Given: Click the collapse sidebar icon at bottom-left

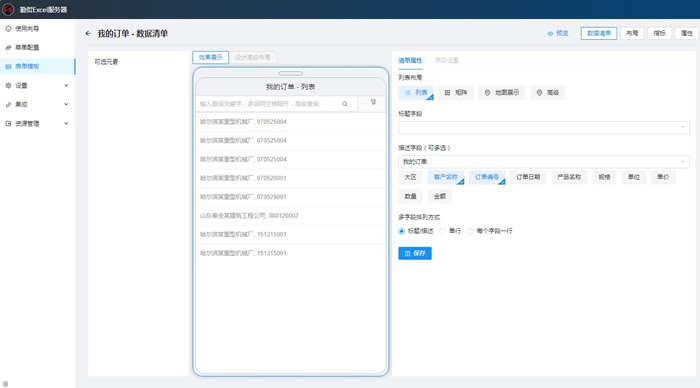Looking at the screenshot, I should (x=5, y=384).
